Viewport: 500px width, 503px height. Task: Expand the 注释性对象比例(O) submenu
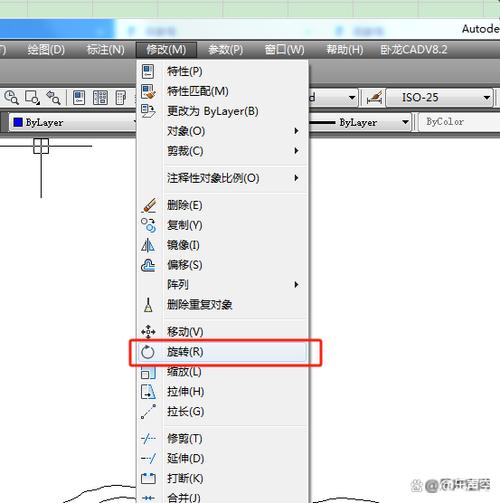(296, 178)
